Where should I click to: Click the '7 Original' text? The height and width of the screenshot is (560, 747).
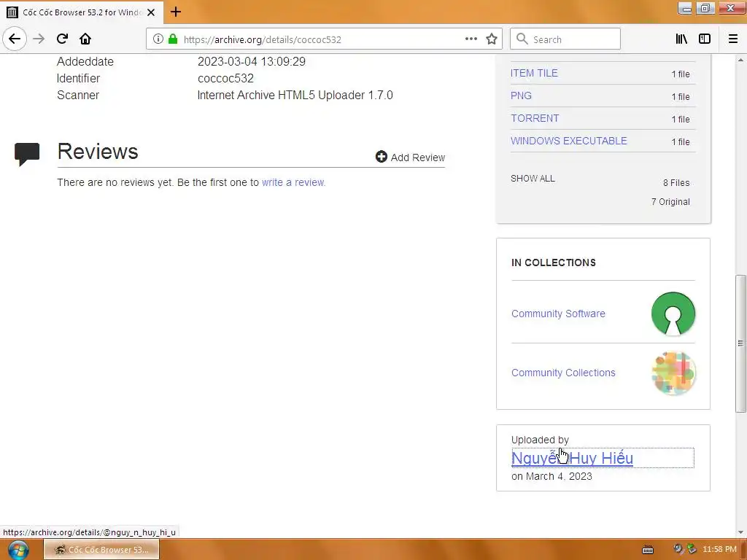[x=670, y=202]
